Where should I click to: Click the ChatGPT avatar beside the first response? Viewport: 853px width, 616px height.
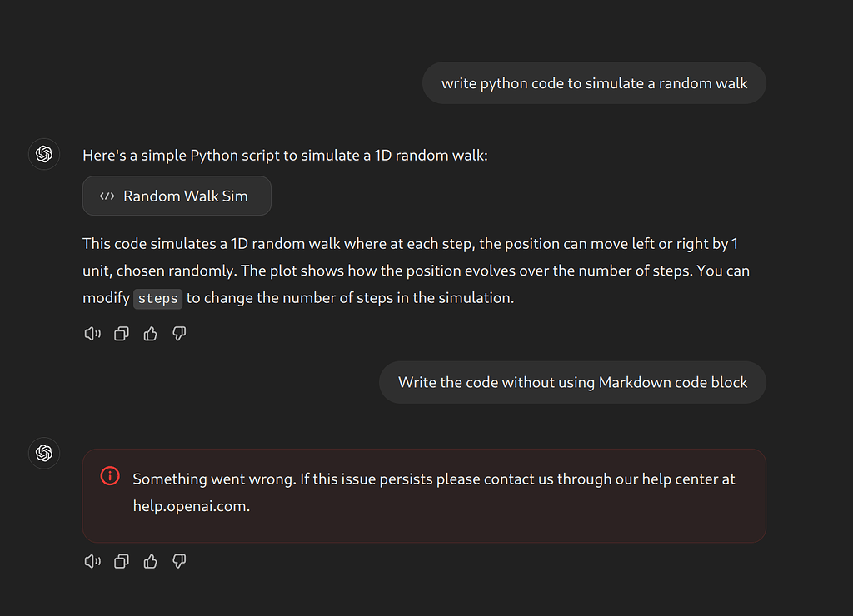pyautogui.click(x=44, y=154)
